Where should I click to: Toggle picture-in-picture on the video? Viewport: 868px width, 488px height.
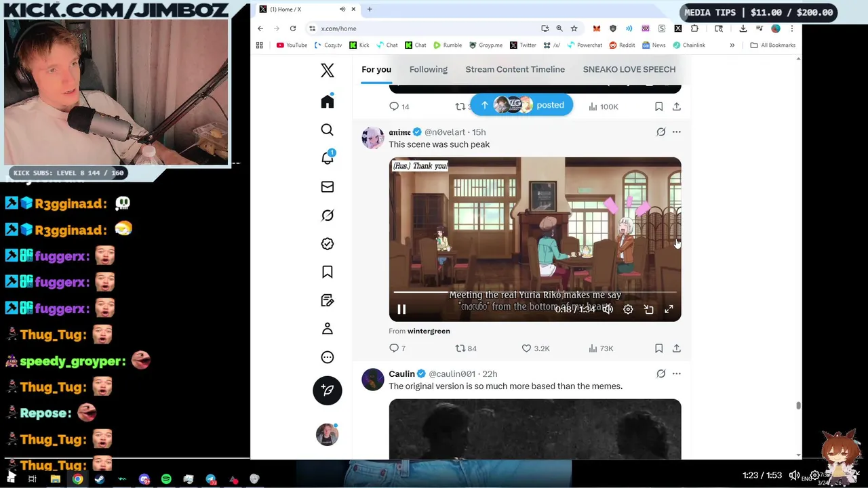(648, 310)
